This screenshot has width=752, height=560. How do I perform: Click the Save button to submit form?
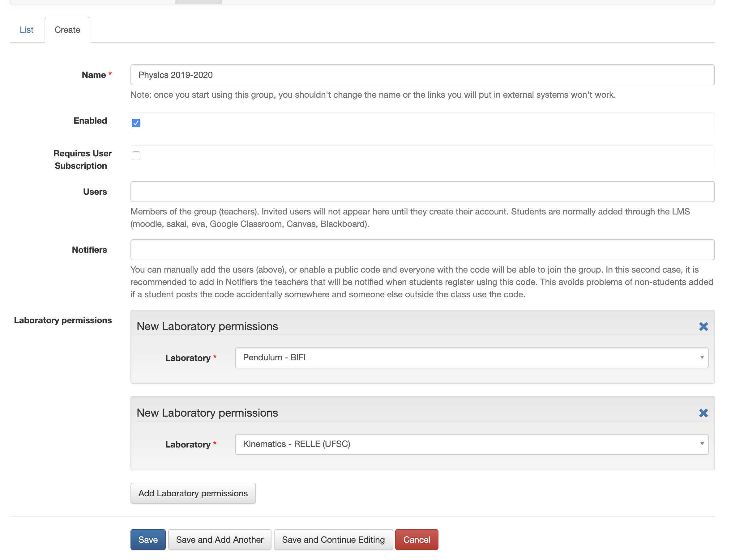coord(147,539)
